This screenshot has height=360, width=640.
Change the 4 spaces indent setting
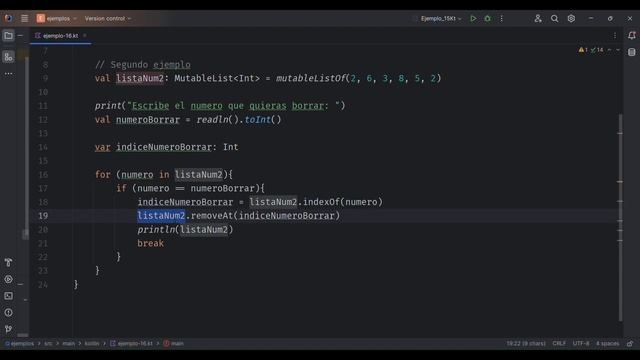[607, 344]
